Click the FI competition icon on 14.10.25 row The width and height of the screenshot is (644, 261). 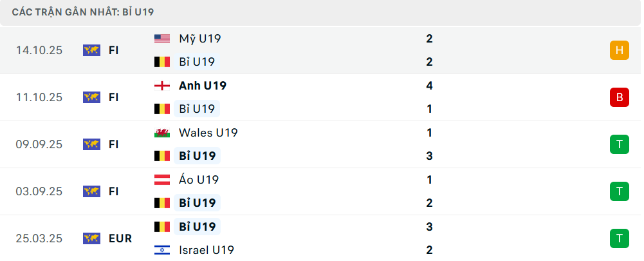(91, 50)
